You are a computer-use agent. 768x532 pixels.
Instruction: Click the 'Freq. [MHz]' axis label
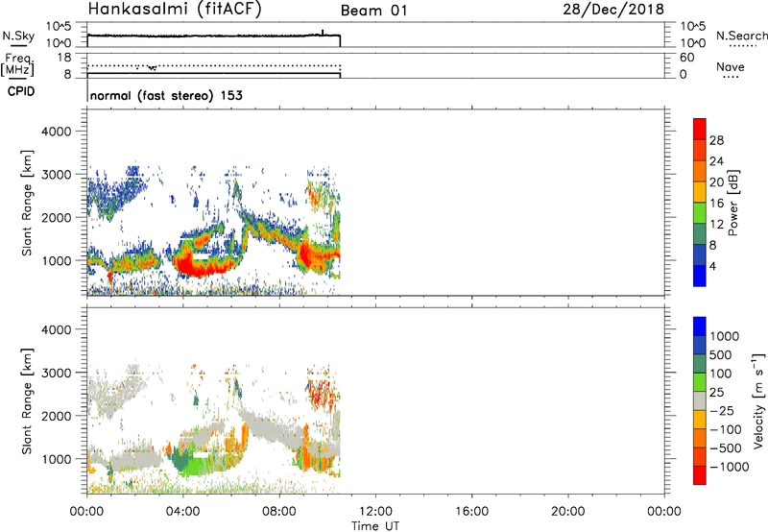point(17,65)
